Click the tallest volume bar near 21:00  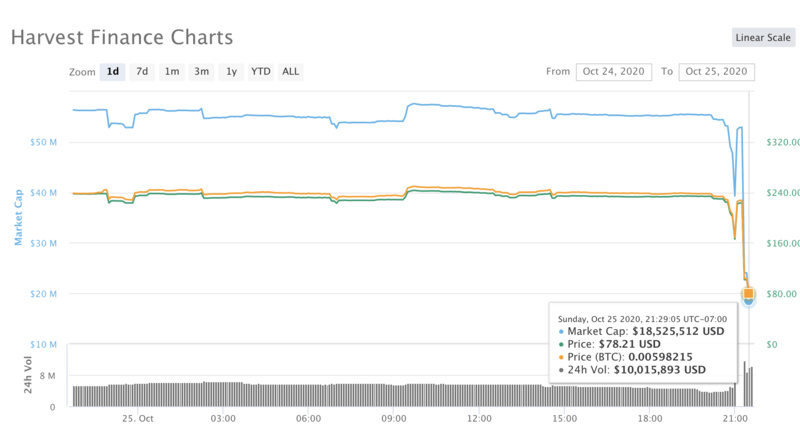pos(744,384)
